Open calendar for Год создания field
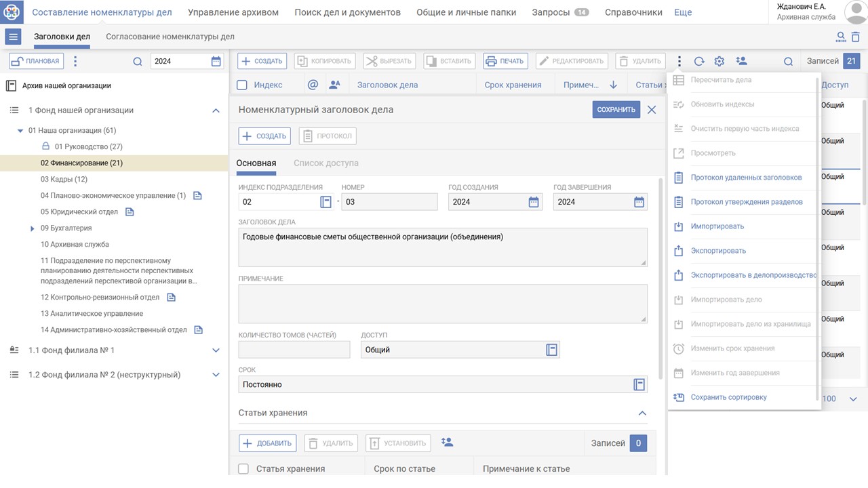 pyautogui.click(x=534, y=202)
